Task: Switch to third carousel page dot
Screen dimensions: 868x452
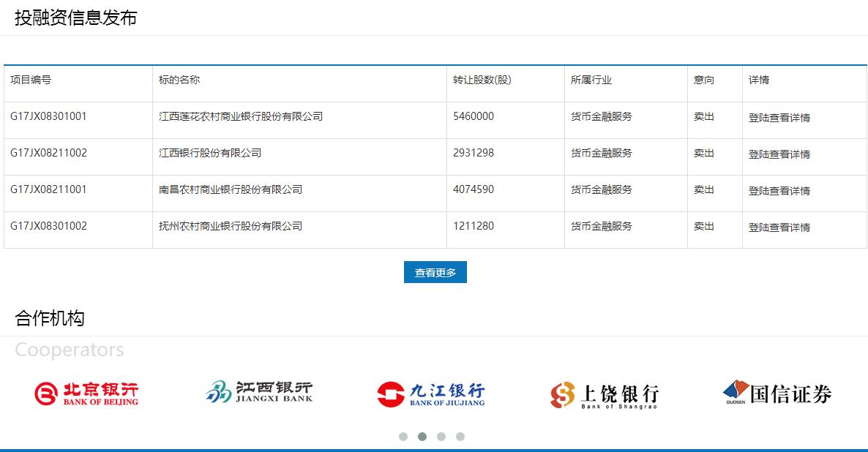Action: (x=441, y=437)
